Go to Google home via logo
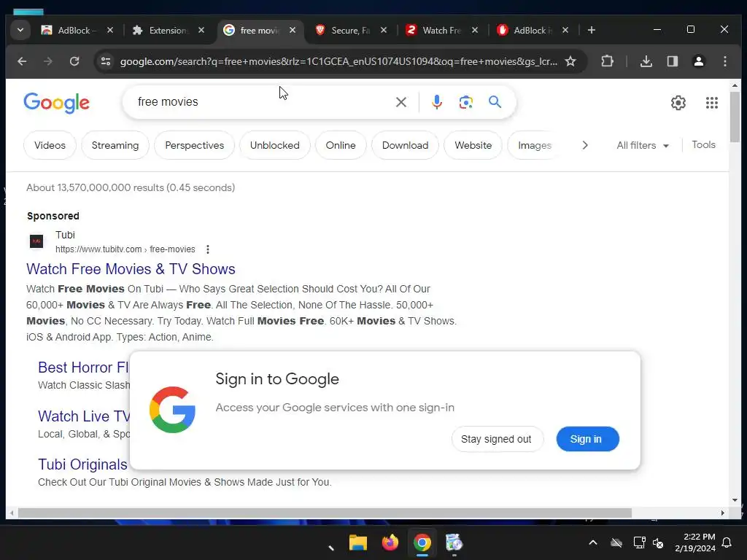The width and height of the screenshot is (747, 560). coord(56,103)
